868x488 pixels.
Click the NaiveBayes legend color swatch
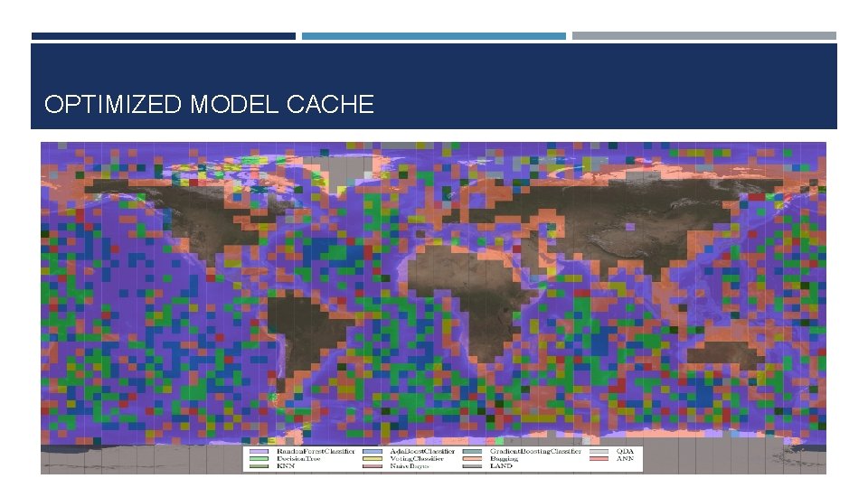coord(373,466)
